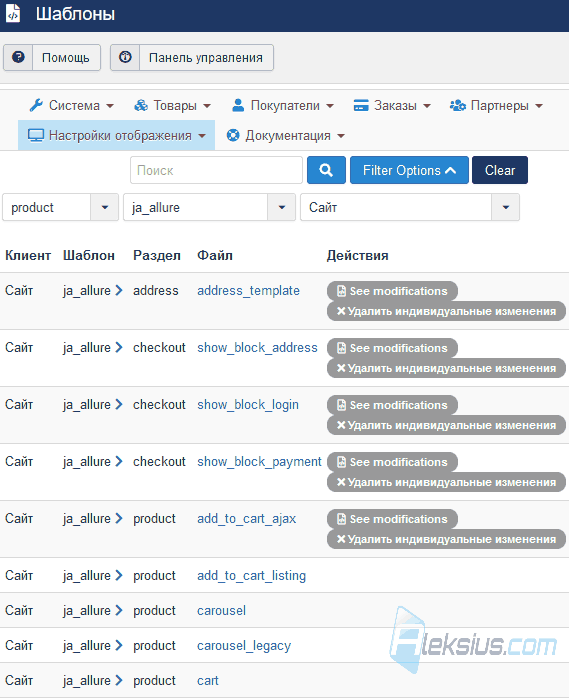Open the address_template file link
The height and width of the screenshot is (698, 569).
[248, 291]
